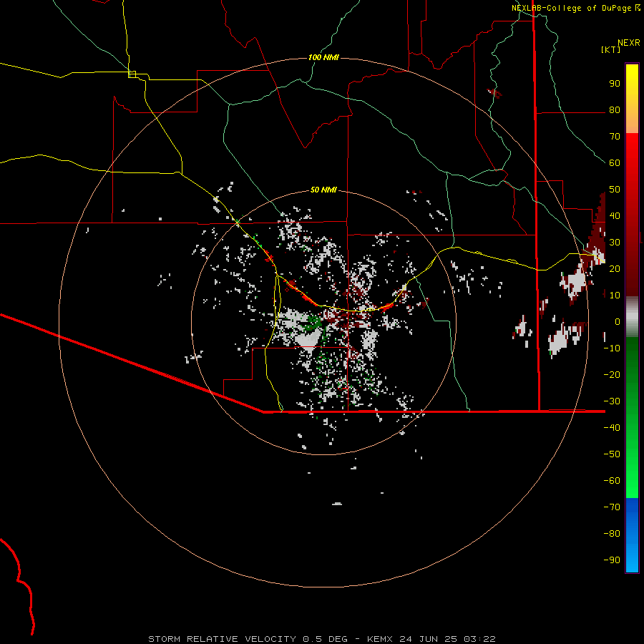Image resolution: width=644 pixels, height=644 pixels.
Task: Click the -80 knot scale label
Action: 612,534
